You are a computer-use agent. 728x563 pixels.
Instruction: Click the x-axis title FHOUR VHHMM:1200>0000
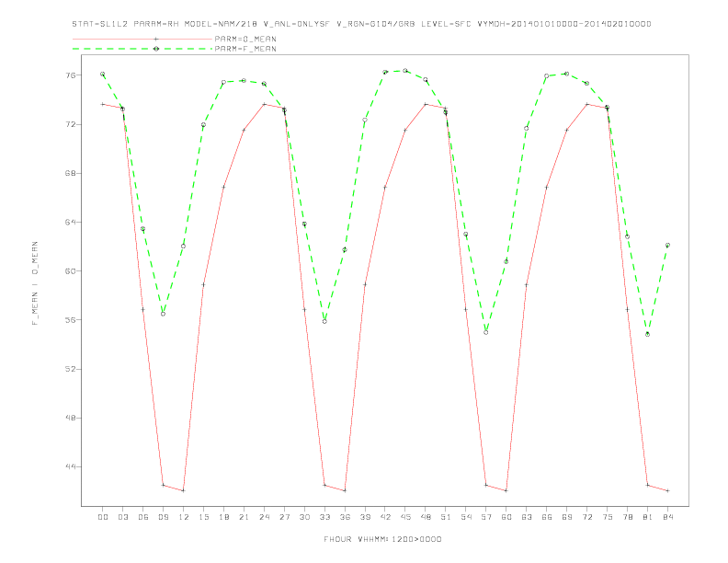(x=382, y=539)
